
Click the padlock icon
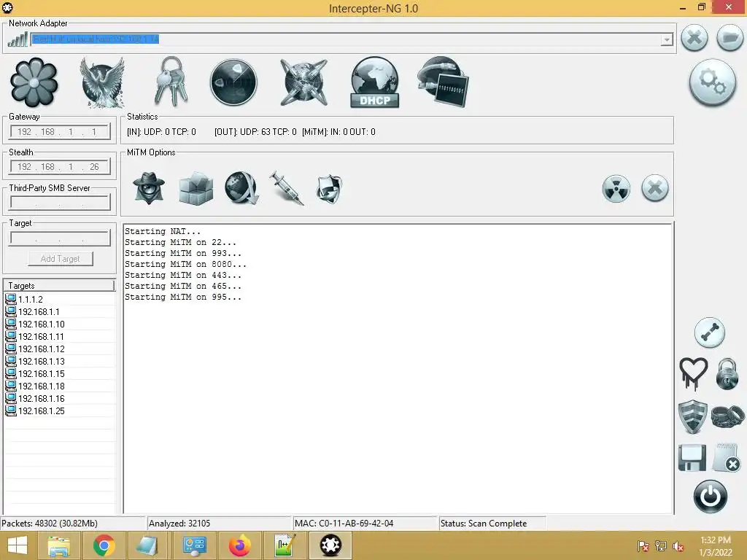[x=727, y=374]
